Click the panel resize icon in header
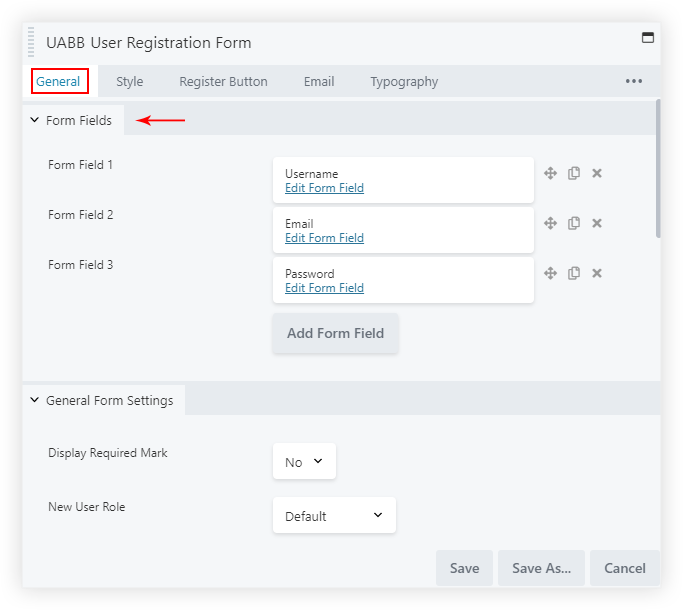 (x=647, y=38)
